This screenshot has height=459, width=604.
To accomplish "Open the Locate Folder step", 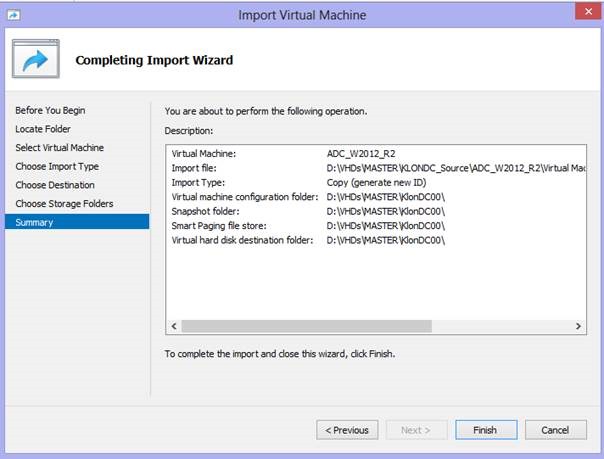I will click(43, 129).
